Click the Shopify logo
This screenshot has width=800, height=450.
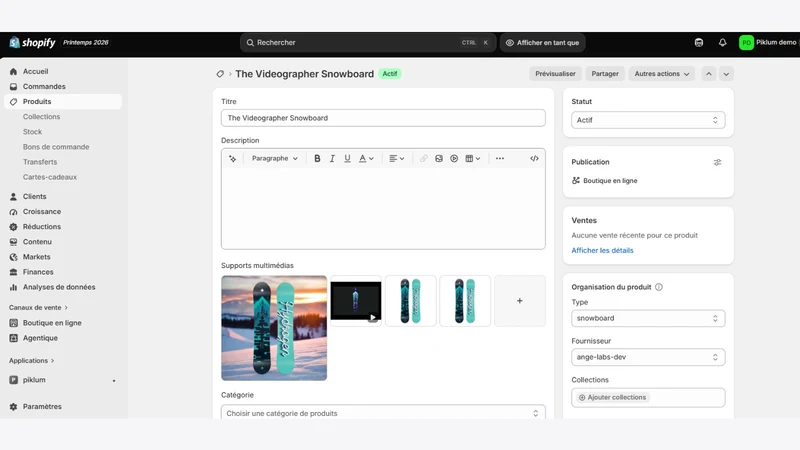[32, 42]
